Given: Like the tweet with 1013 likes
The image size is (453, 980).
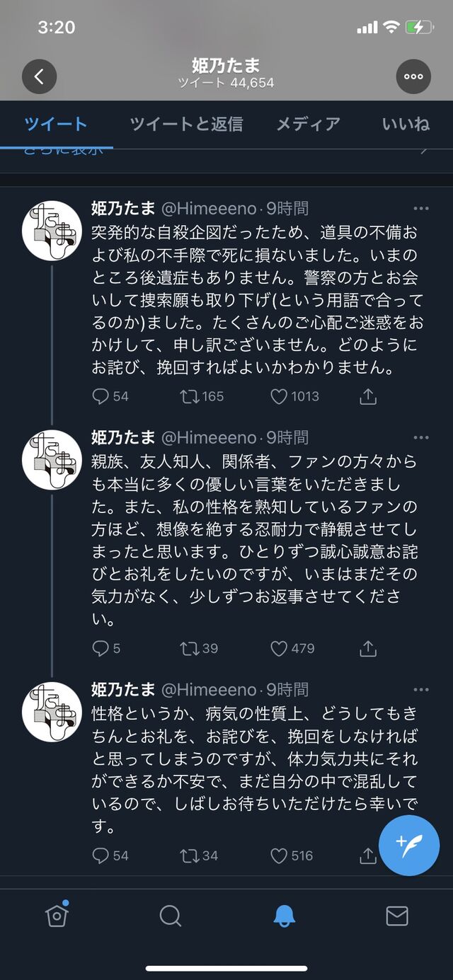Looking at the screenshot, I should pos(280,397).
